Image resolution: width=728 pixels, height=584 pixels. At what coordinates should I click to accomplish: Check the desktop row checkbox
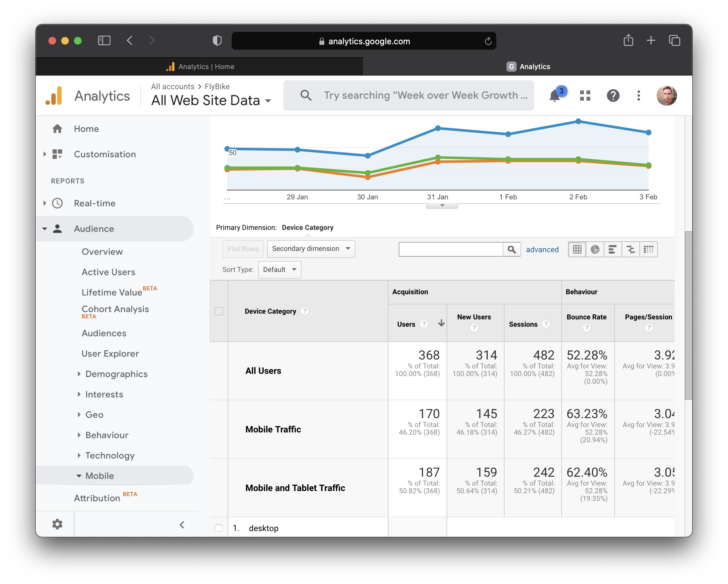click(219, 528)
